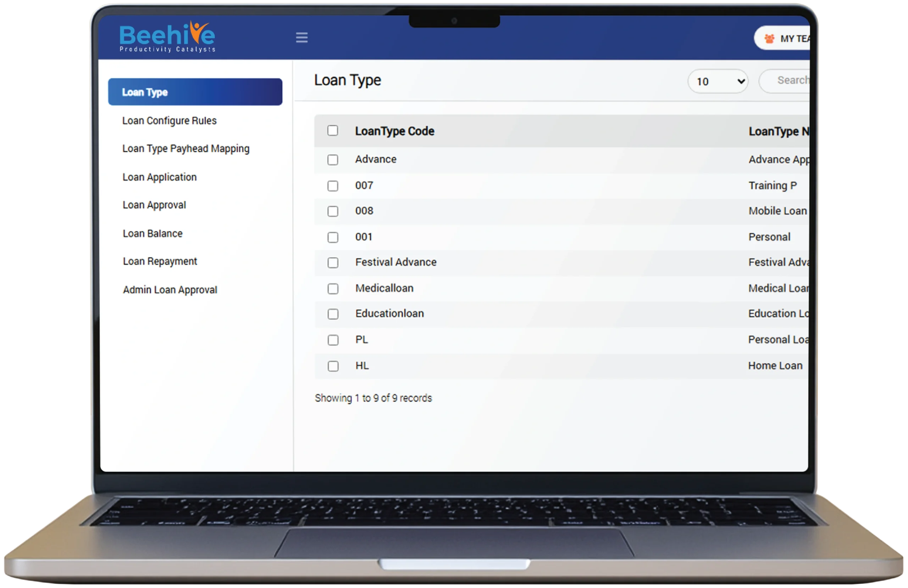
Task: Open Loan Application in sidebar
Action: tap(160, 177)
